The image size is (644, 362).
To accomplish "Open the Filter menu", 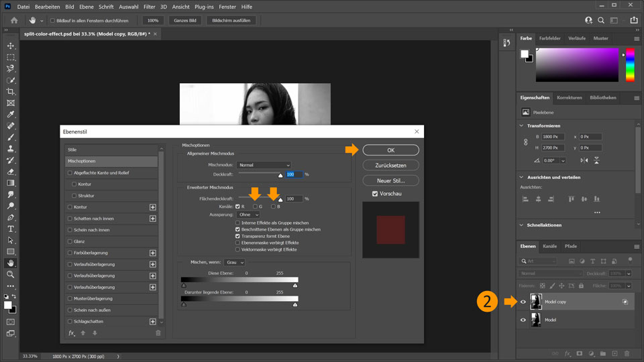I will point(149,7).
